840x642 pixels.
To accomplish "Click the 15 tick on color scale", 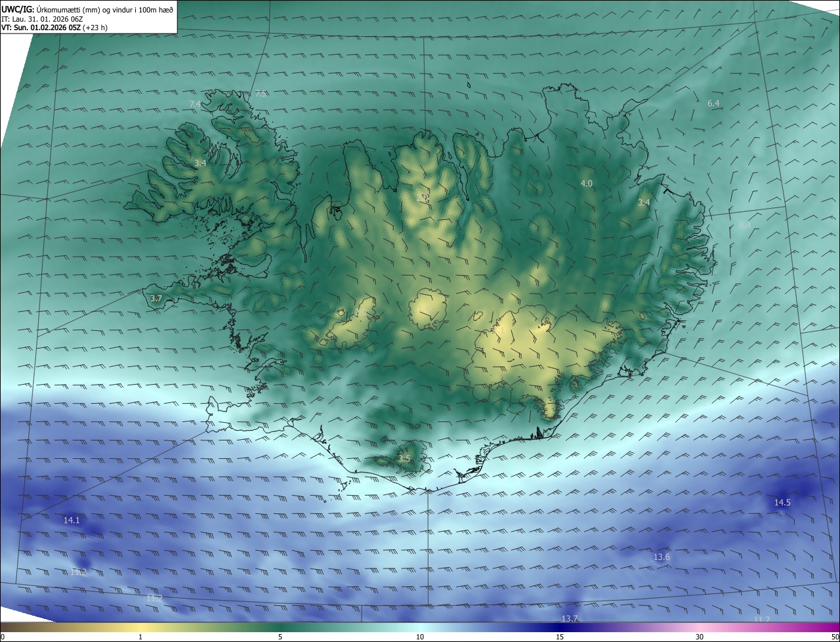I will (560, 637).
